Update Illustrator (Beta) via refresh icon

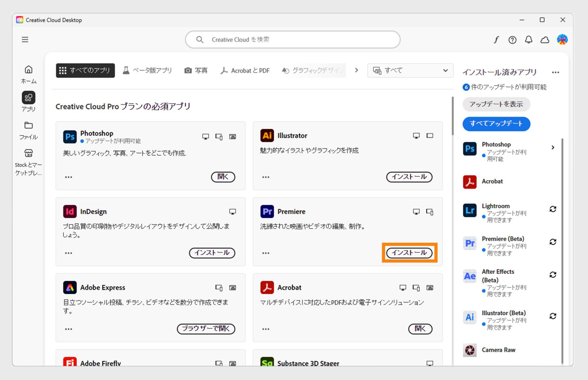coord(553,316)
